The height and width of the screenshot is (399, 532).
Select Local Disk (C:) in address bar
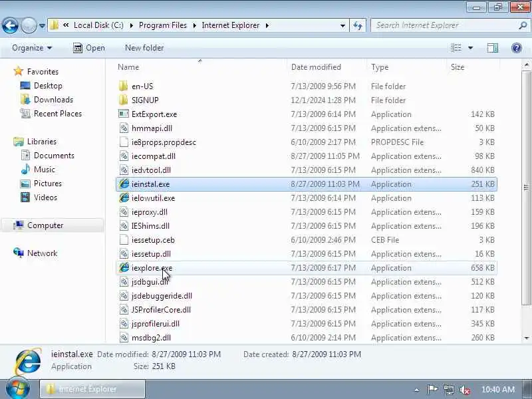tap(98, 25)
